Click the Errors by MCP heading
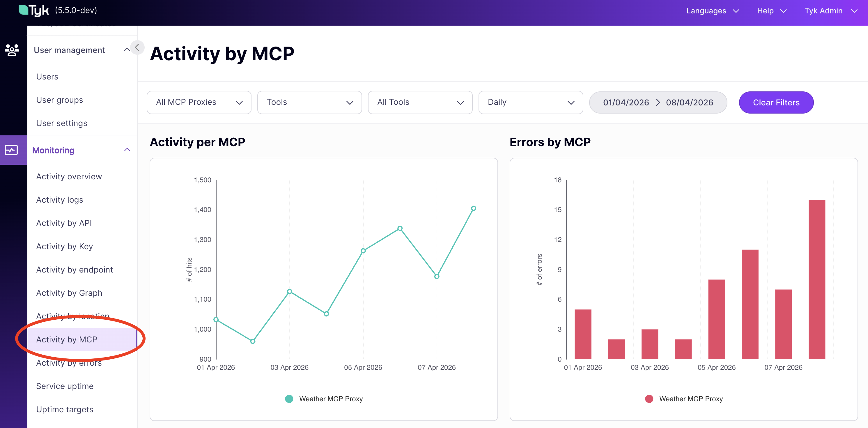Screen dimensions: 868x428 550,142
